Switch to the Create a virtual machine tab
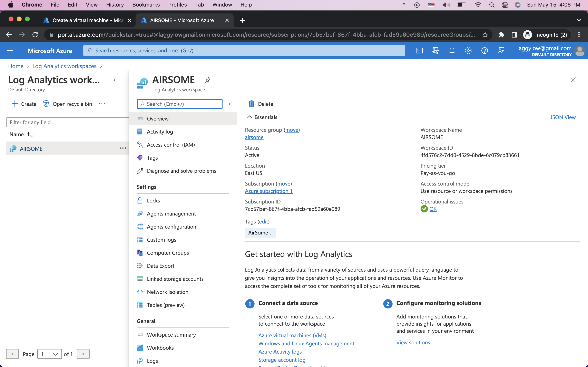Screen dimensions: 588x367 coord(87,20)
